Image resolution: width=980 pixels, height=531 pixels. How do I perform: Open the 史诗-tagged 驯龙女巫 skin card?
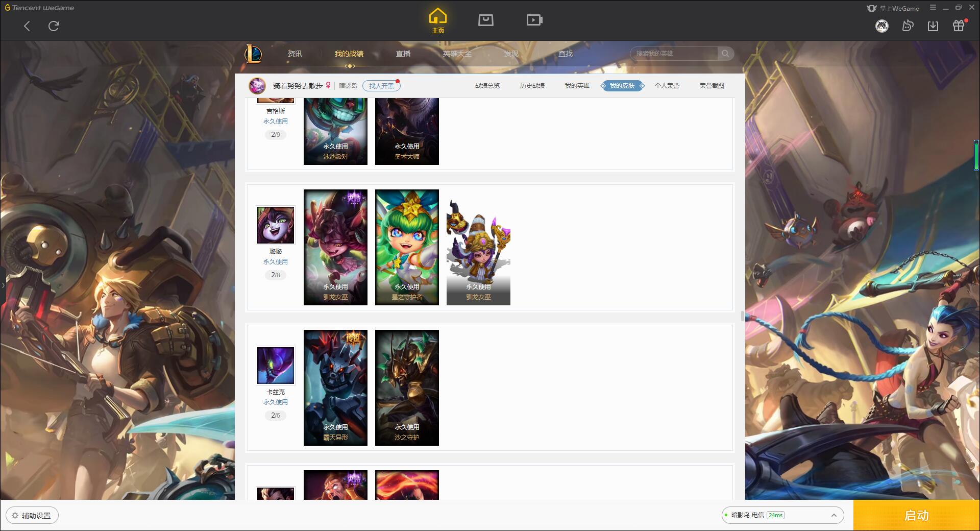coord(335,247)
